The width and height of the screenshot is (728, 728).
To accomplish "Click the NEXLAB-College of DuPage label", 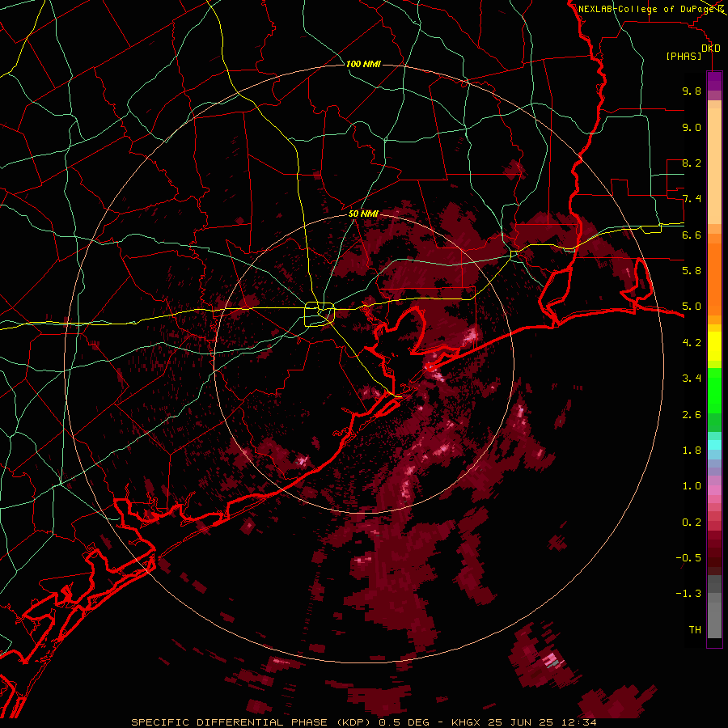I will pos(647,9).
